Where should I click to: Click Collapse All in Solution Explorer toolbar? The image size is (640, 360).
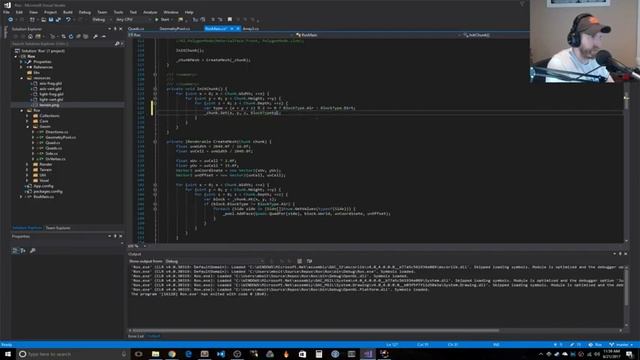(x=78, y=36)
